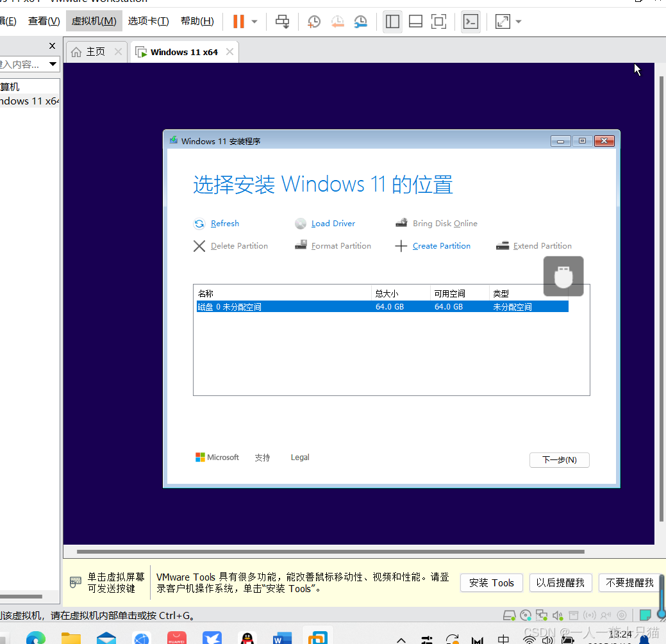Close the library side panel

tap(53, 45)
